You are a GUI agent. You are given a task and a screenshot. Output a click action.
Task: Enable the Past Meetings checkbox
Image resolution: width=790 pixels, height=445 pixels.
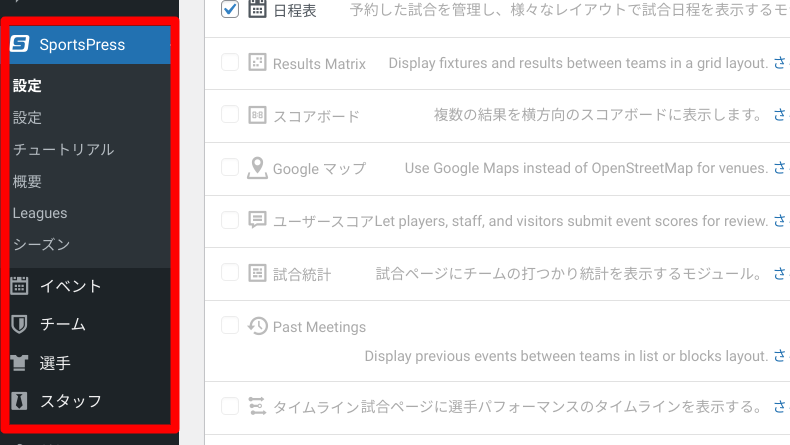coord(230,326)
